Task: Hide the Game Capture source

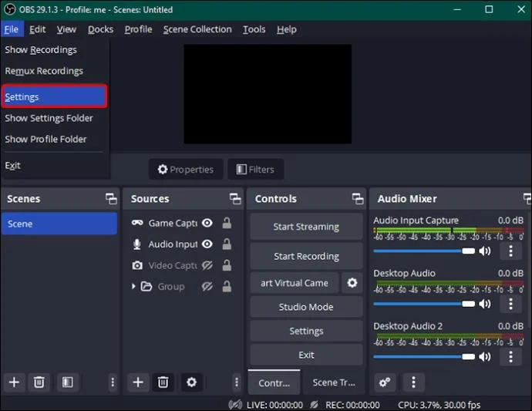Action: (x=207, y=223)
